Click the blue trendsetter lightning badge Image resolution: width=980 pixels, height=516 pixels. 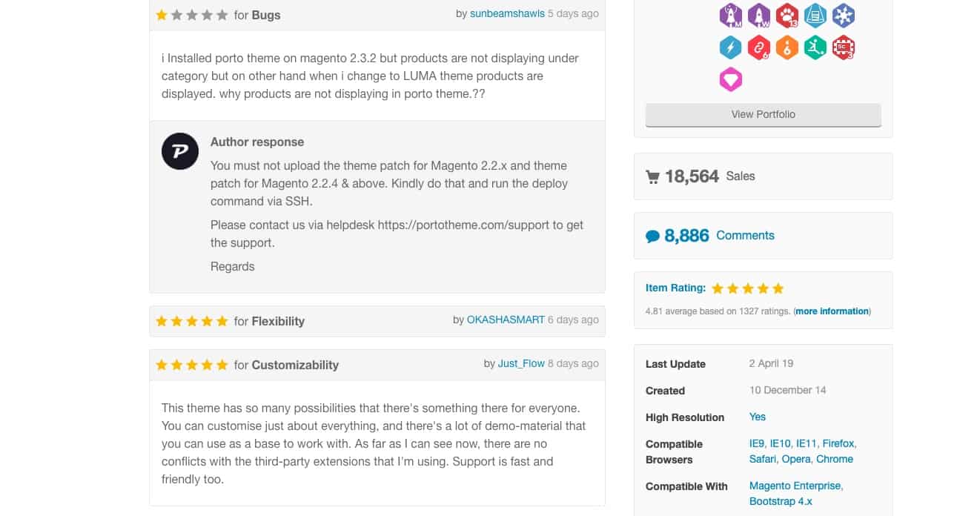(x=731, y=47)
